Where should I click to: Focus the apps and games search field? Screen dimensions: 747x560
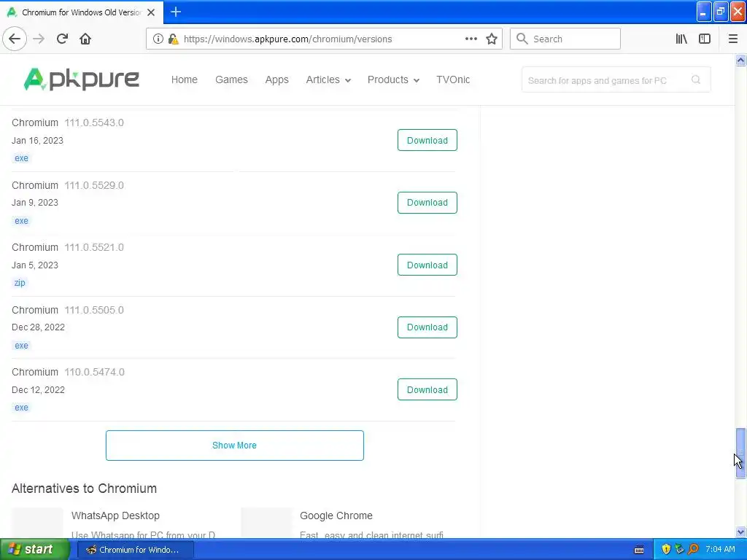tap(616, 79)
